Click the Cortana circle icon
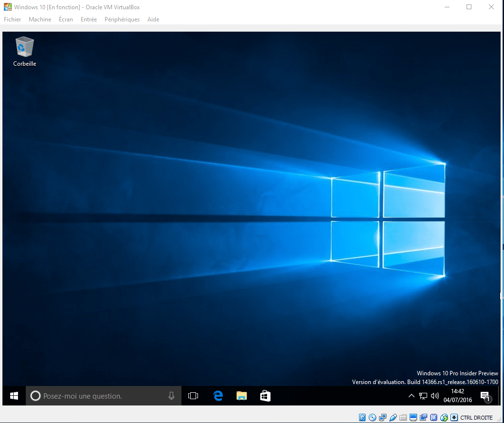Viewport: 504px width, 423px height. tap(36, 396)
